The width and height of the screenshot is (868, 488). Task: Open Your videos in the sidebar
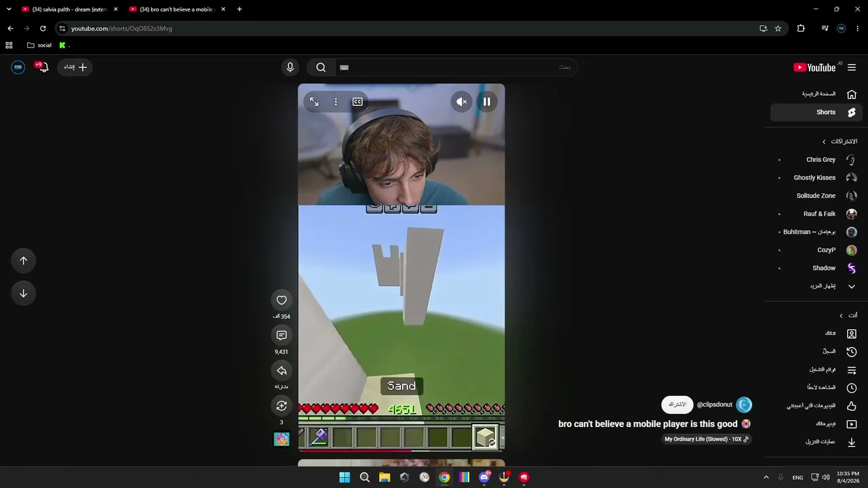pyautogui.click(x=816, y=424)
